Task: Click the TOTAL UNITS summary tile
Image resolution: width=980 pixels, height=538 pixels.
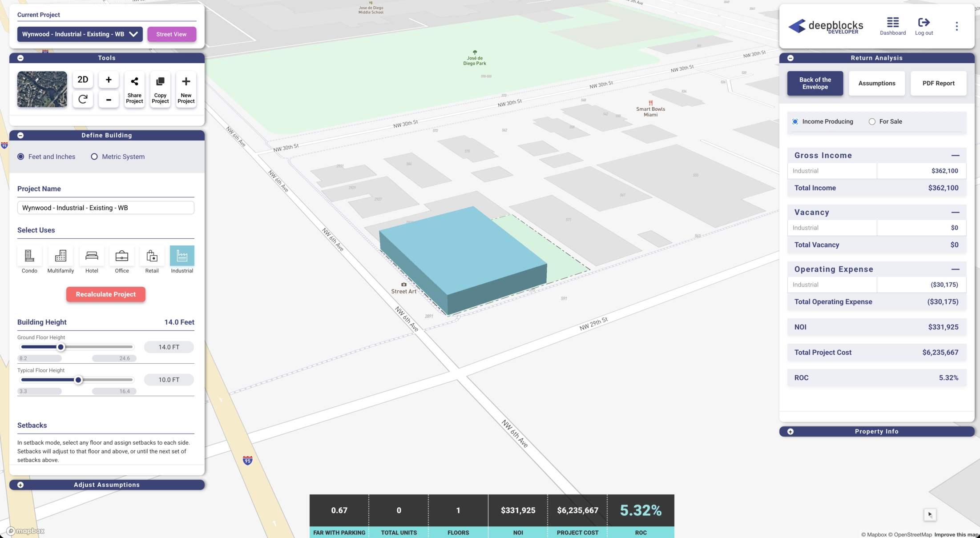Action: pyautogui.click(x=399, y=516)
